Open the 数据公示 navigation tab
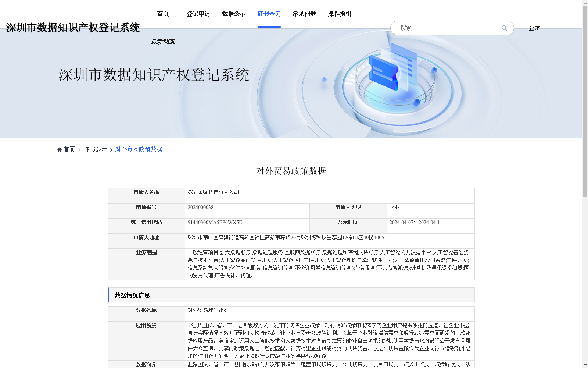Image resolution: width=588 pixels, height=368 pixels. click(234, 14)
